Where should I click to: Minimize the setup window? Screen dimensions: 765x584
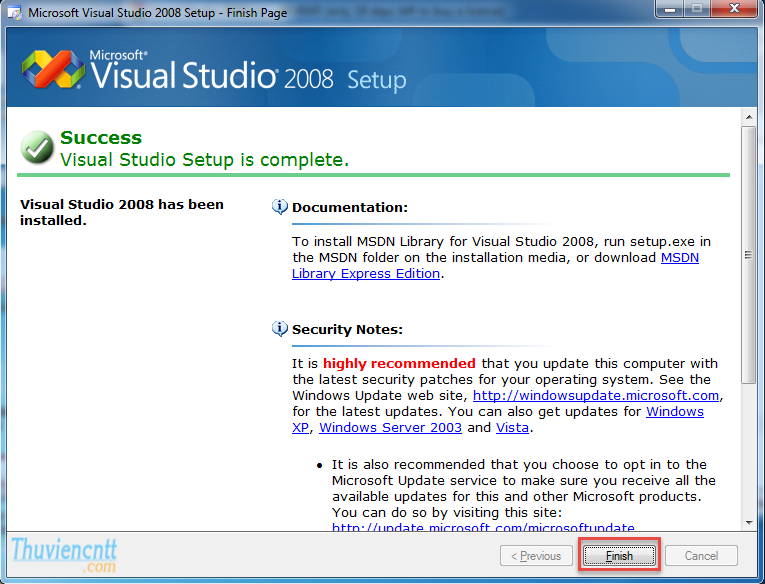coord(669,9)
